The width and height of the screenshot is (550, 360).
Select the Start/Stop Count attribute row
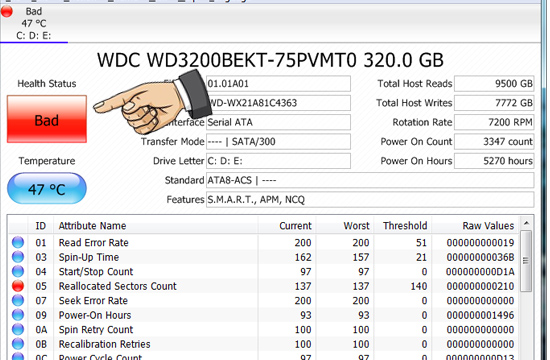264,272
